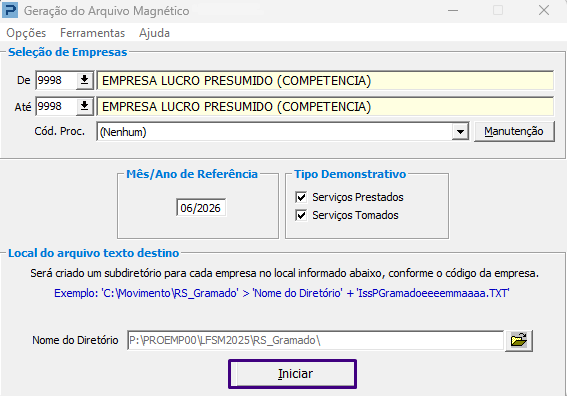The height and width of the screenshot is (396, 567).
Task: Click the Seleção de Empresas group label
Action: point(68,52)
